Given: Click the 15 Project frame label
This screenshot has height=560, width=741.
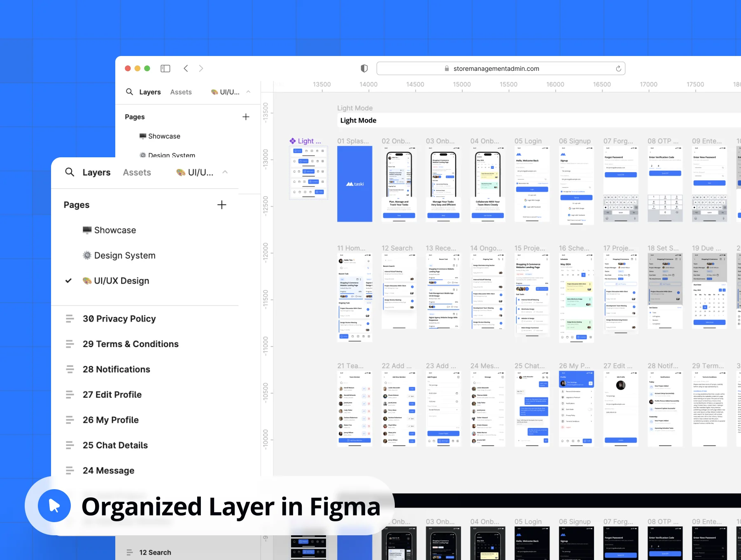Looking at the screenshot, I should (529, 248).
